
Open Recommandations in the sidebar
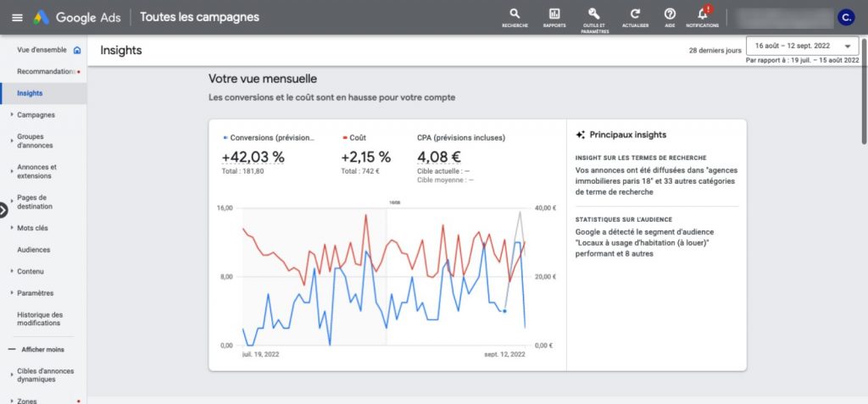pos(46,71)
